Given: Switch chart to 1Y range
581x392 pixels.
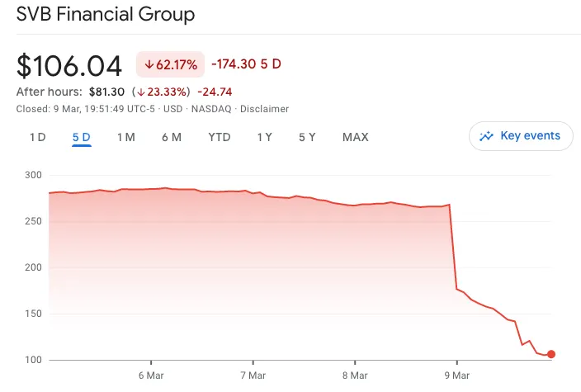Looking at the screenshot, I should pos(264,137).
